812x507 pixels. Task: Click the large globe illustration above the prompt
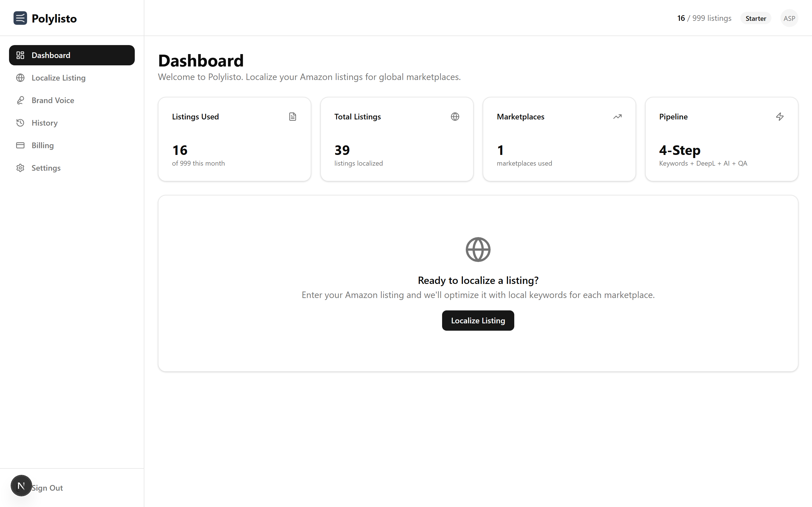coord(478,249)
